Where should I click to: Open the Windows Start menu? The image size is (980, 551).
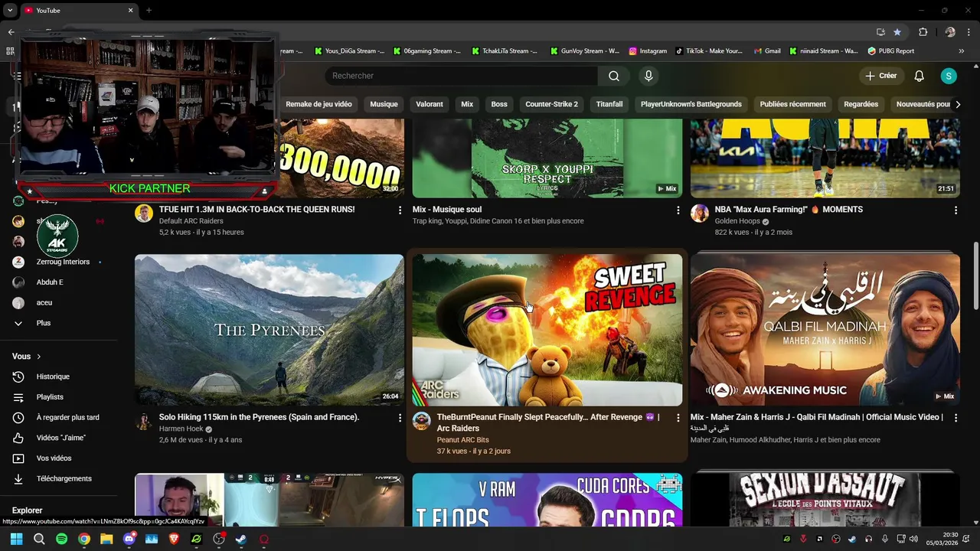[x=17, y=539]
